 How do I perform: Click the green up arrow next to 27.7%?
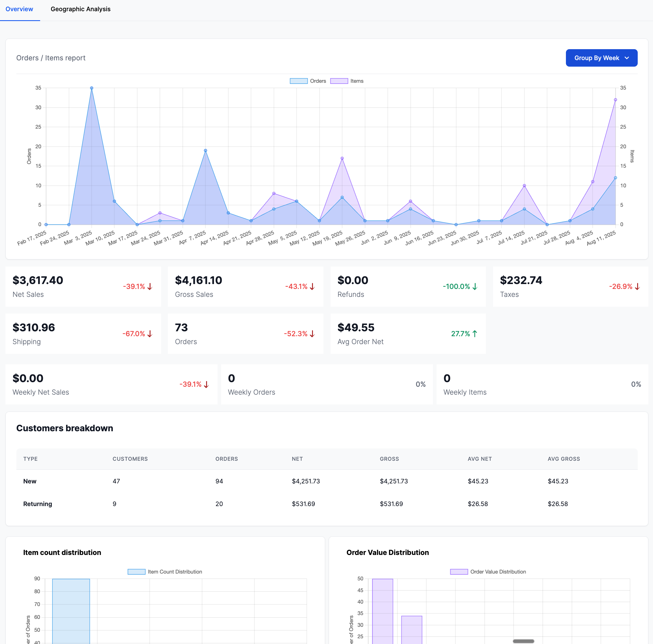(x=475, y=334)
